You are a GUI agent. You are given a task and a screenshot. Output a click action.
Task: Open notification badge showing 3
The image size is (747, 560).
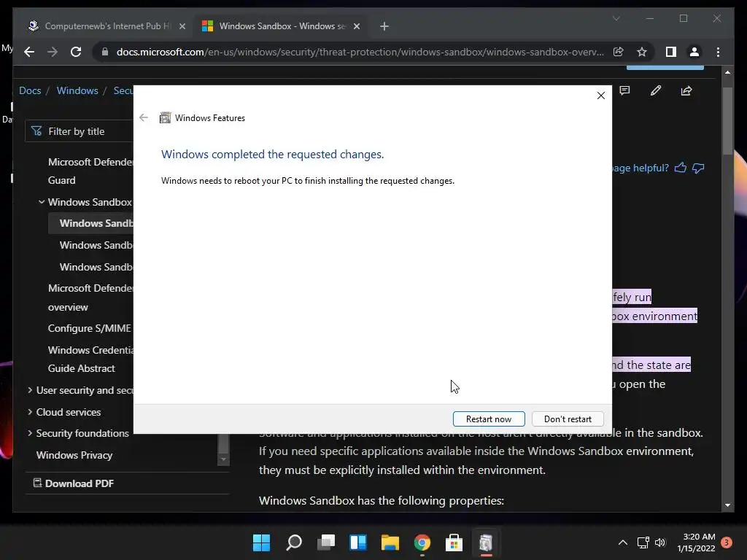(x=727, y=542)
